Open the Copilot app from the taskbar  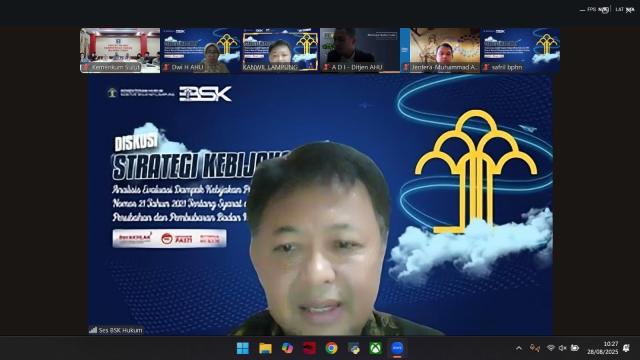click(x=287, y=348)
